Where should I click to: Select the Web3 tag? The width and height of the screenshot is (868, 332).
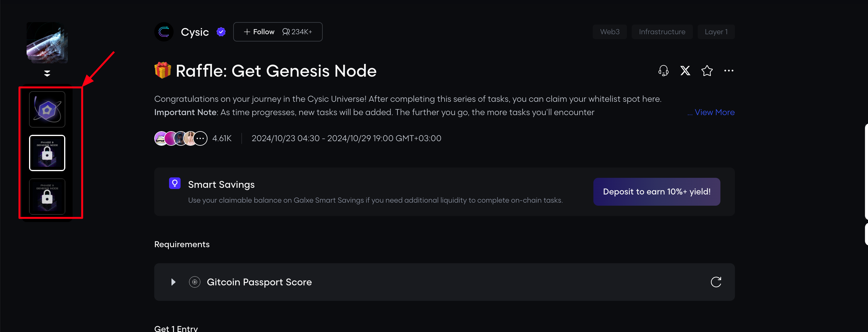click(x=609, y=32)
